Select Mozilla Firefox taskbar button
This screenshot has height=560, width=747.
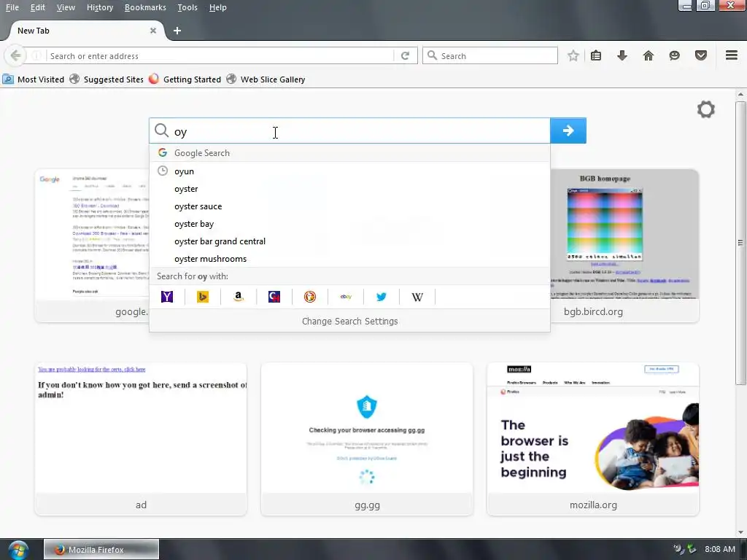pos(101,549)
